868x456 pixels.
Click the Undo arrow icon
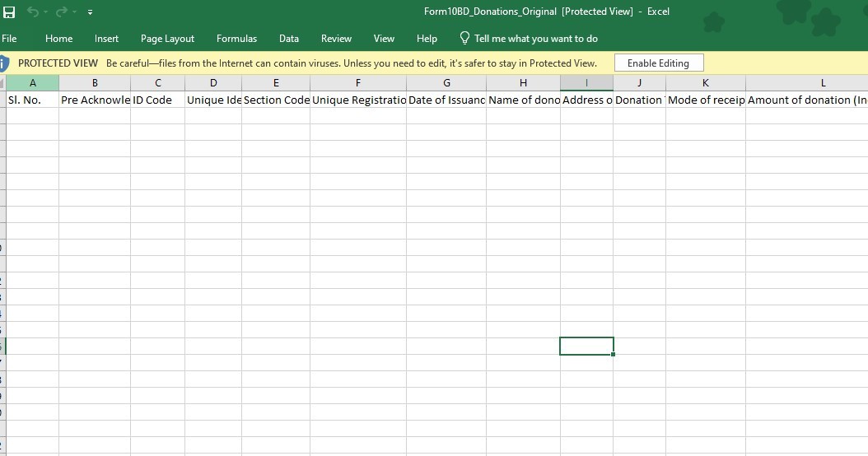[x=32, y=12]
